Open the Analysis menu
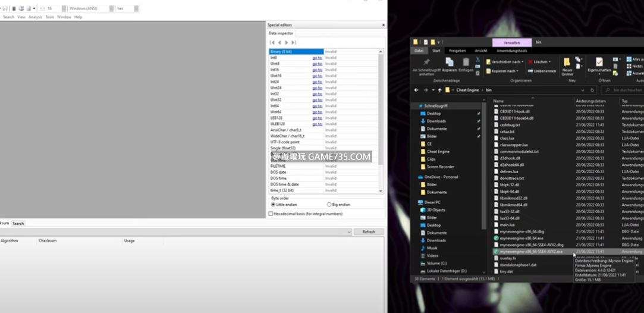The height and width of the screenshot is (313, 644). [x=35, y=17]
